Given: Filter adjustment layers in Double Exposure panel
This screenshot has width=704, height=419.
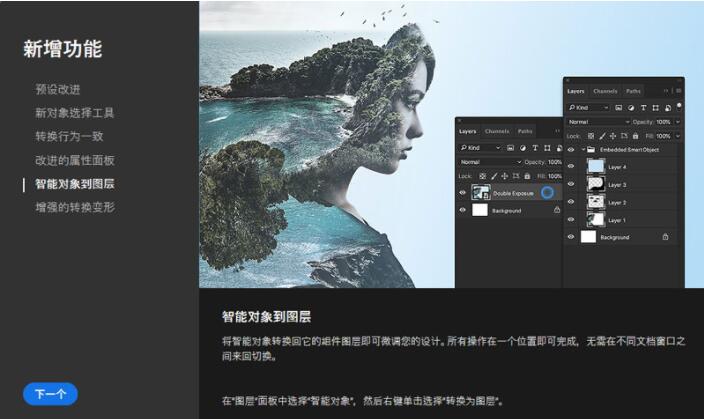Looking at the screenshot, I should (x=523, y=148).
